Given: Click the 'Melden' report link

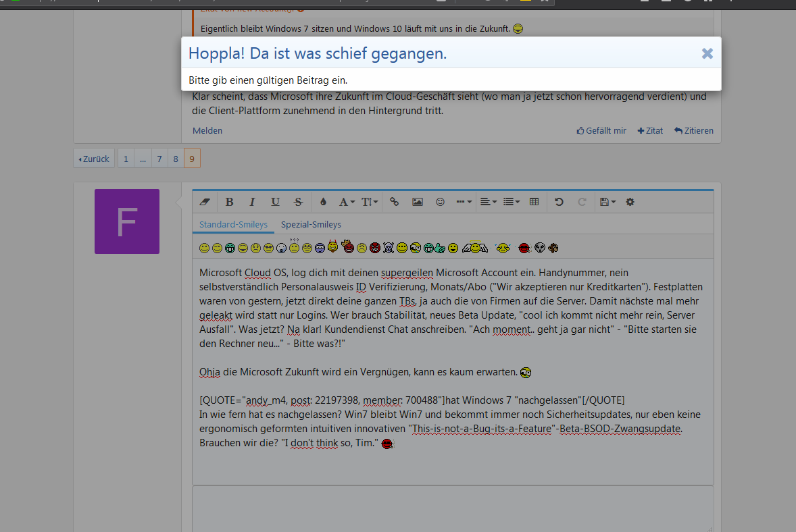Looking at the screenshot, I should click(x=207, y=130).
